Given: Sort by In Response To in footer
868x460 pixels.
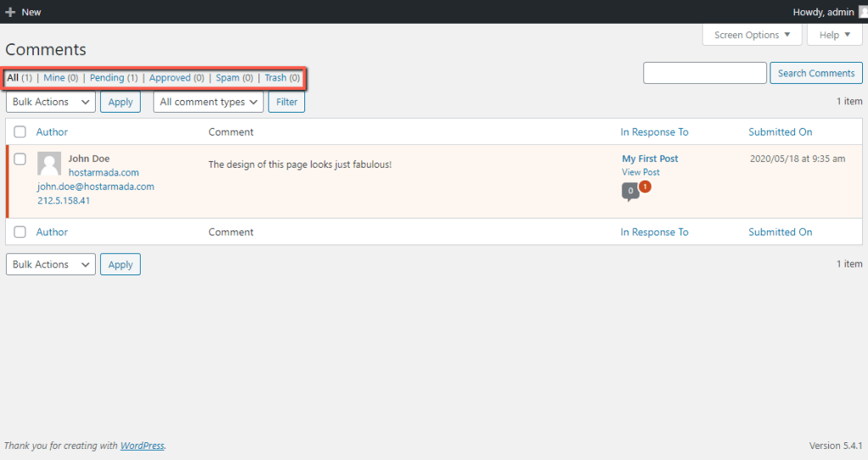Looking at the screenshot, I should 654,232.
